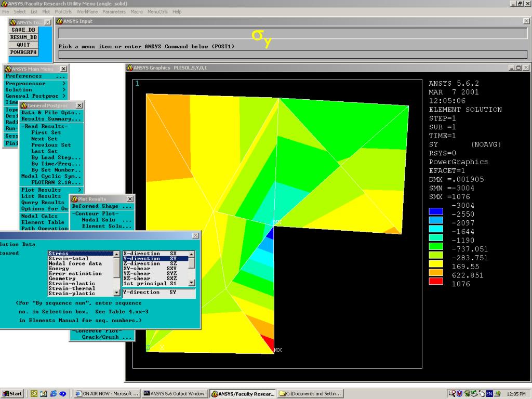Image resolution: width=532 pixels, height=399 pixels.
Task: Select XY-shear SXY stress component
Action: point(155,269)
